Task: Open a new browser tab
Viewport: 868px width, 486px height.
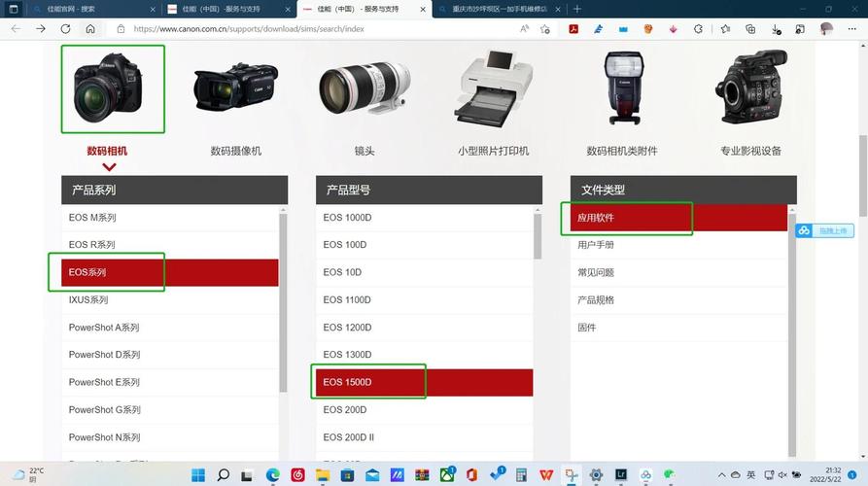Action: (577, 9)
